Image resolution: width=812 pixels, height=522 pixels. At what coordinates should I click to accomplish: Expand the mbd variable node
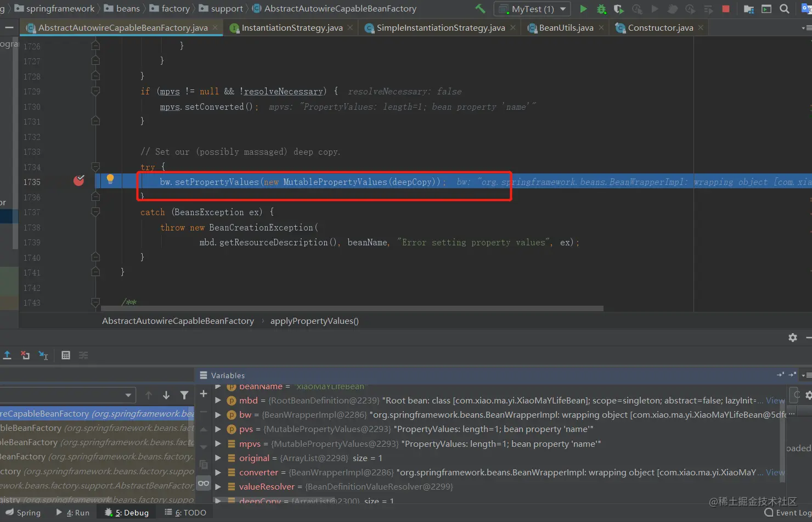pyautogui.click(x=218, y=401)
